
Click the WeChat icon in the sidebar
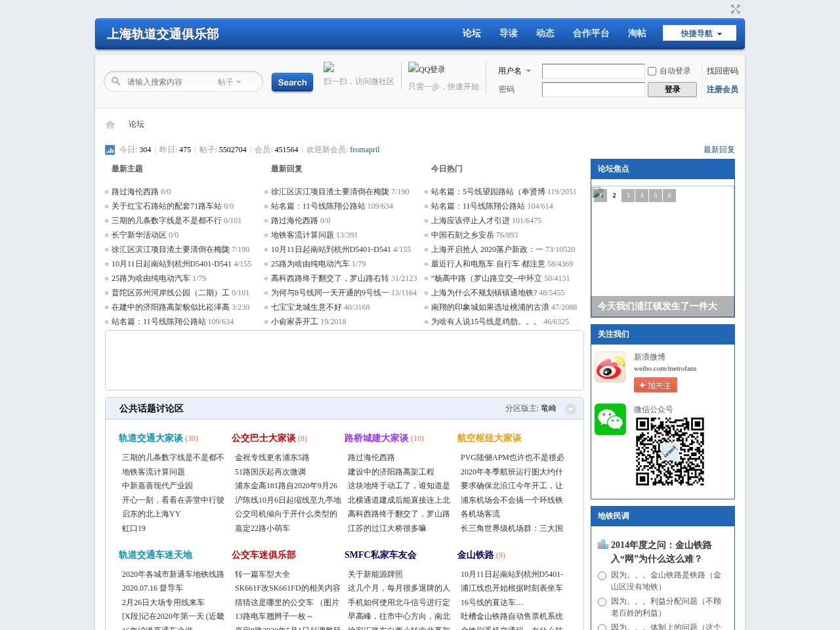[x=610, y=419]
